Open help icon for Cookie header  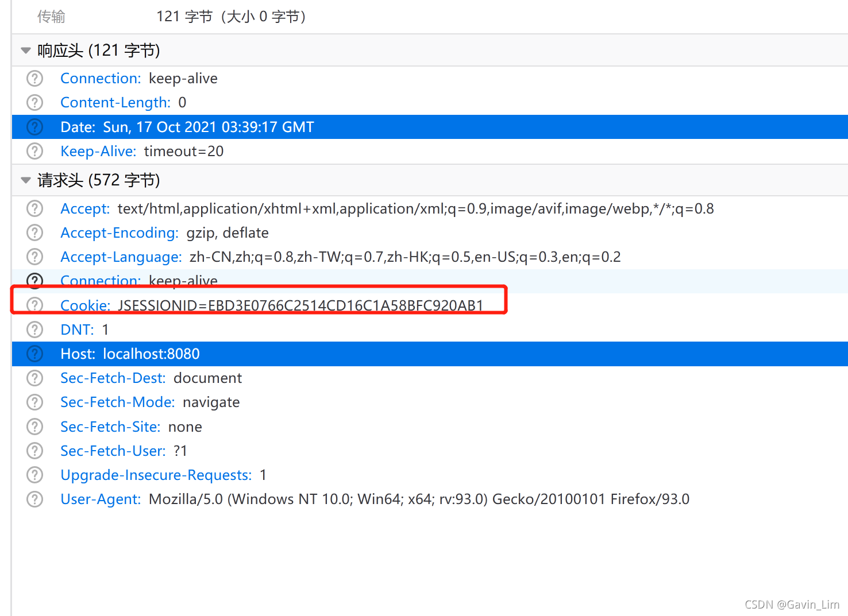(35, 305)
